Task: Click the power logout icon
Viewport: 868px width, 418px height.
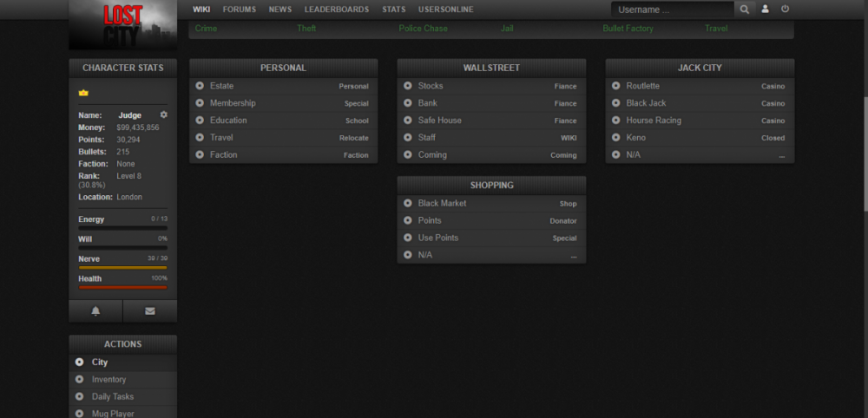Action: click(786, 10)
